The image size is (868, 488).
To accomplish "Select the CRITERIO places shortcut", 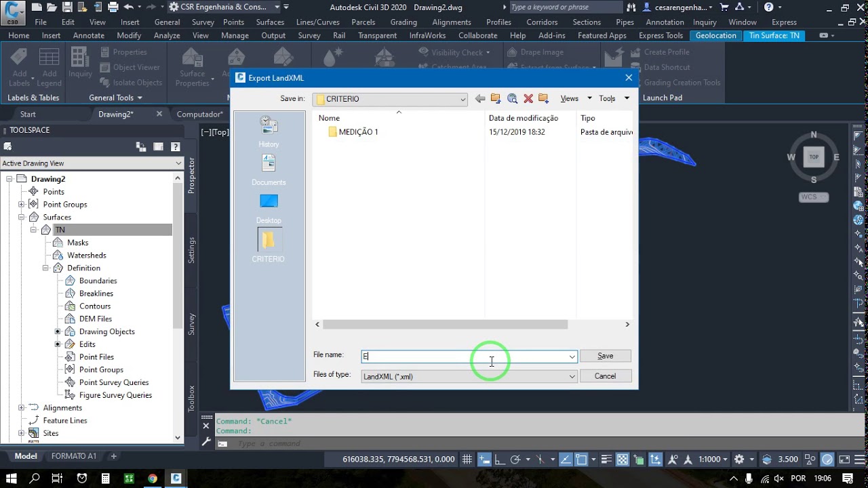I will click(x=269, y=245).
